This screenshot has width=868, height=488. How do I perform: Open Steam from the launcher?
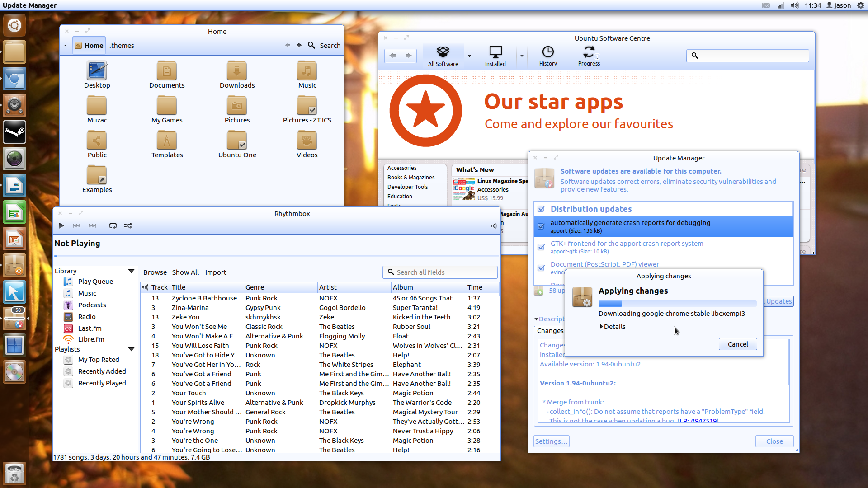(14, 132)
